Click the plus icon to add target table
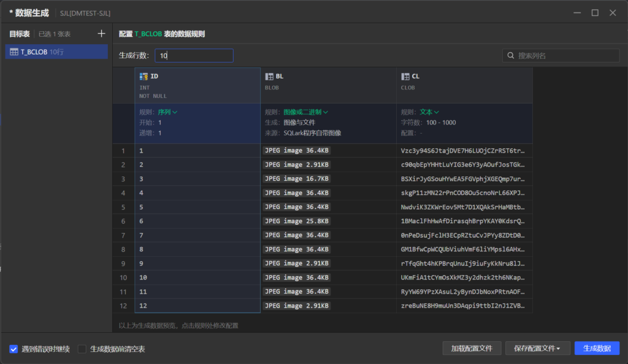The width and height of the screenshot is (628, 364). coord(102,34)
